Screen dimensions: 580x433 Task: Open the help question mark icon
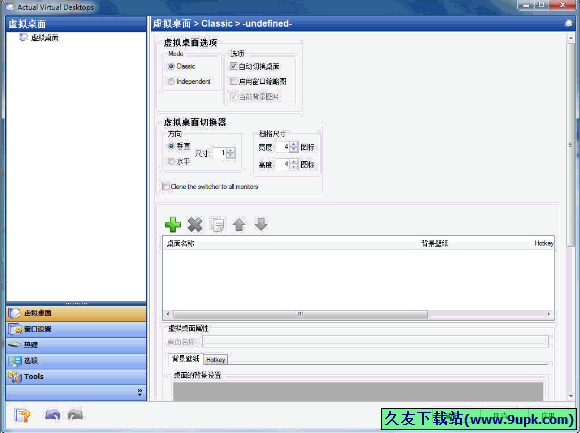click(22, 415)
